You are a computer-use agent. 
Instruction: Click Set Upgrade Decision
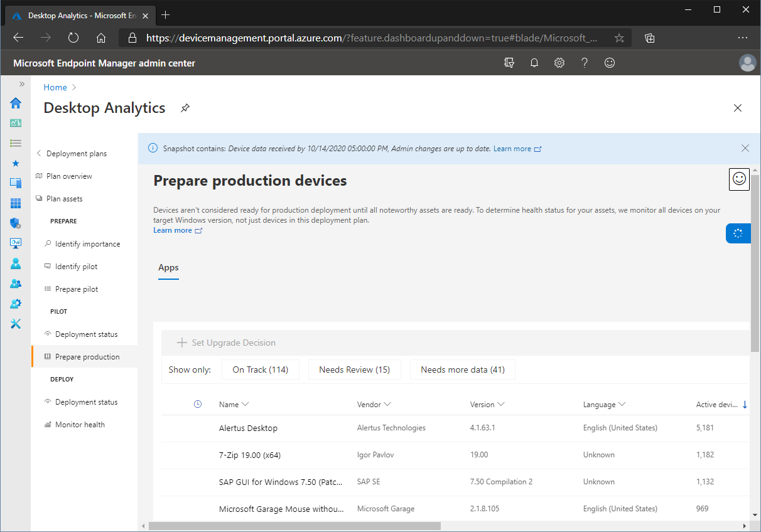pos(226,343)
